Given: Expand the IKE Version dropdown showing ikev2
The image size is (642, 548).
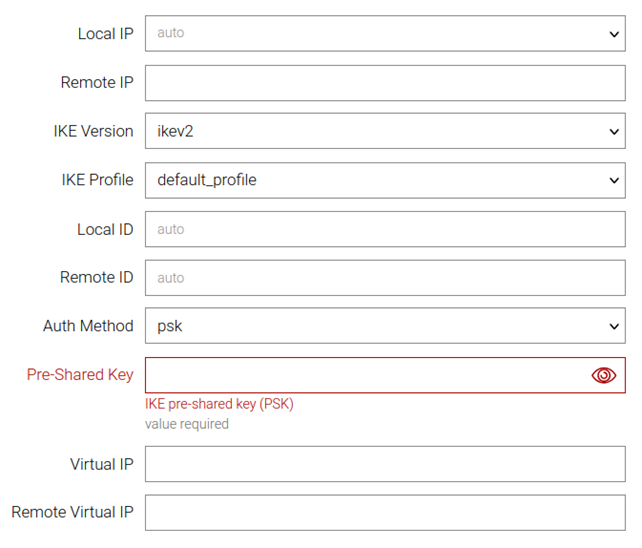Looking at the screenshot, I should [x=385, y=131].
